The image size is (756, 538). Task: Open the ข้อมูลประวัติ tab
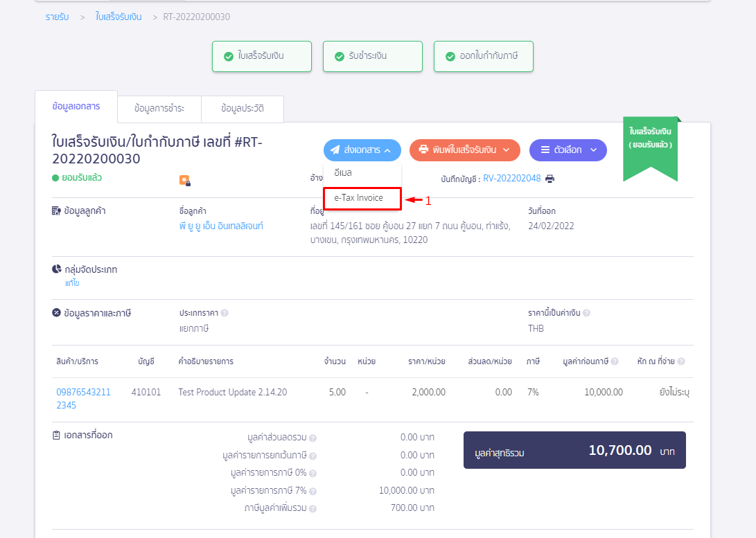pos(242,109)
